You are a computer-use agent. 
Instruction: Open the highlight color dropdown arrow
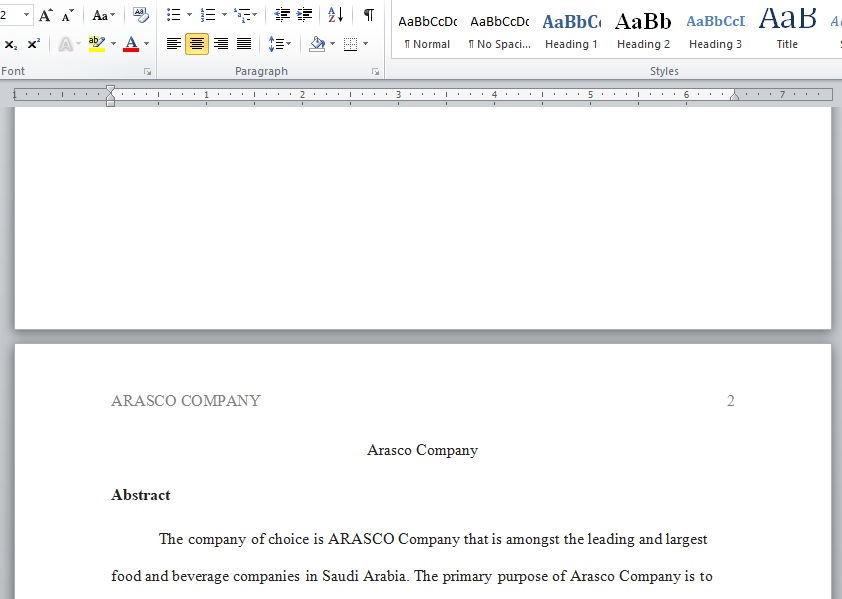pyautogui.click(x=113, y=44)
